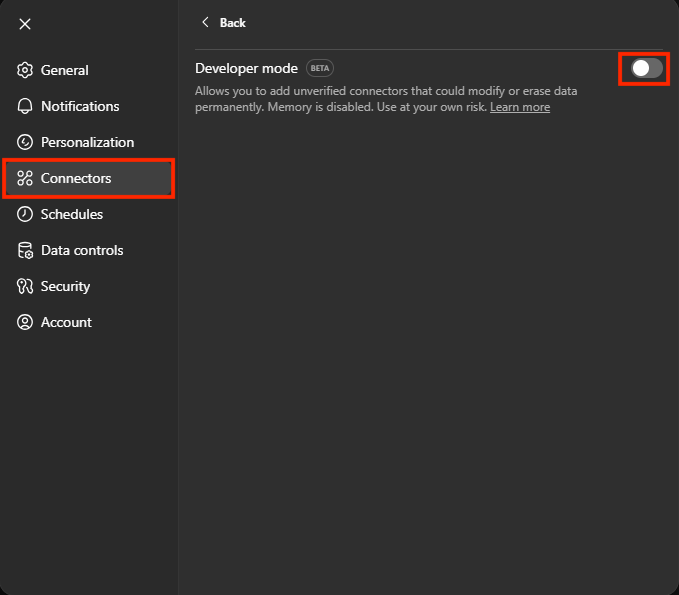Open the Account label in sidebar
Screen dimensions: 679x595
pyautogui.click(x=66, y=322)
